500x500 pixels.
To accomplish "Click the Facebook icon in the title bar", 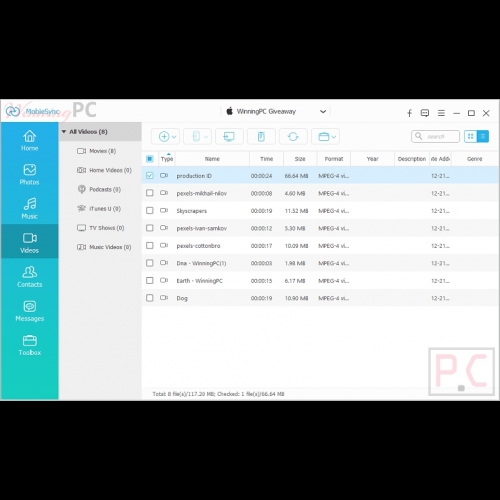I will pos(409,113).
